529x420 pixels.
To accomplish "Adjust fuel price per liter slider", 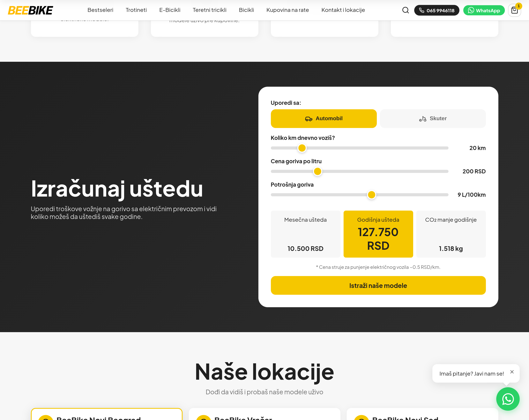I will tap(317, 171).
